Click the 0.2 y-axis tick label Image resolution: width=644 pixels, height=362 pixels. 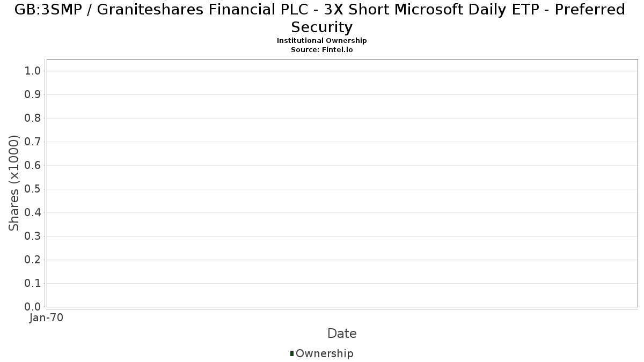click(x=33, y=260)
